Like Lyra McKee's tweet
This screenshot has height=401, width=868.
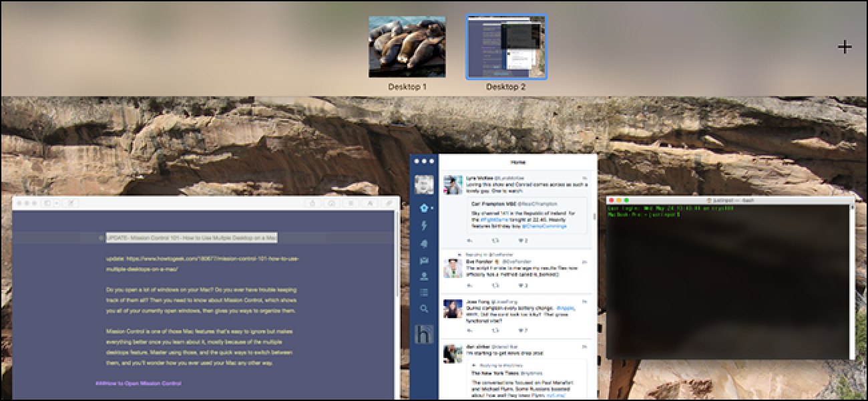pos(522,241)
